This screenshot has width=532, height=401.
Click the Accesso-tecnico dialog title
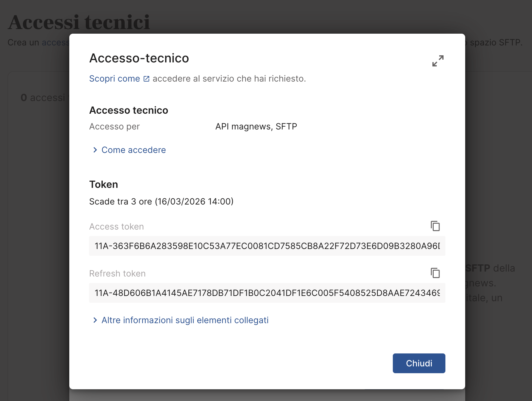pyautogui.click(x=139, y=58)
